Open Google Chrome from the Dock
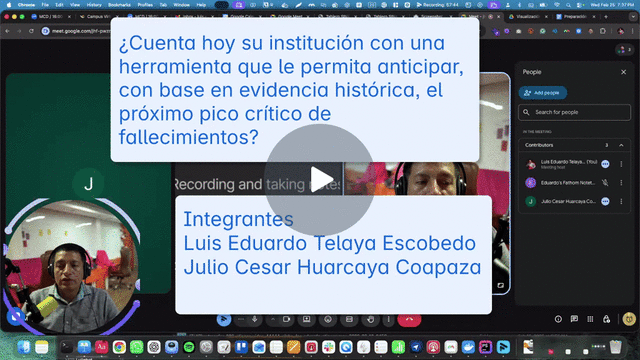 pos(119,347)
